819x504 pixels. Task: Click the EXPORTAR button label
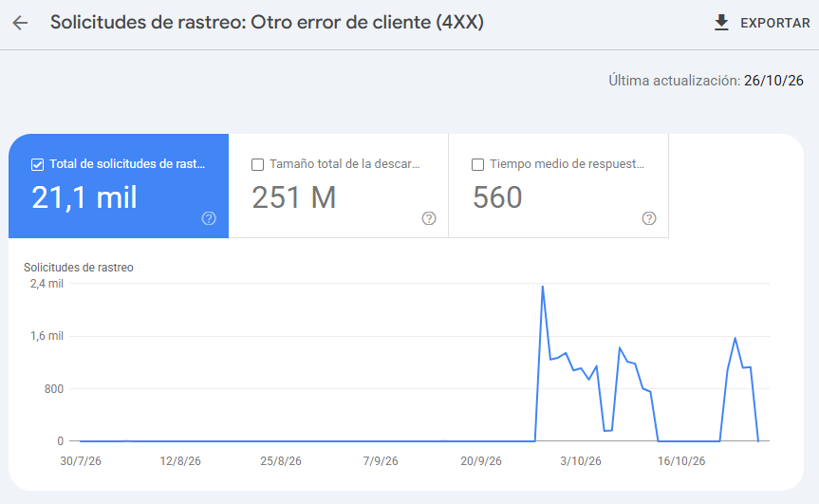(775, 24)
